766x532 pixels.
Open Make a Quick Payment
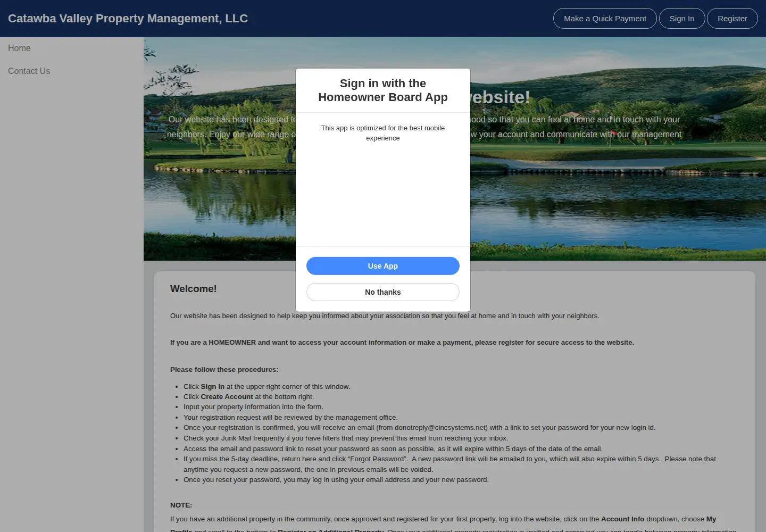click(x=605, y=19)
